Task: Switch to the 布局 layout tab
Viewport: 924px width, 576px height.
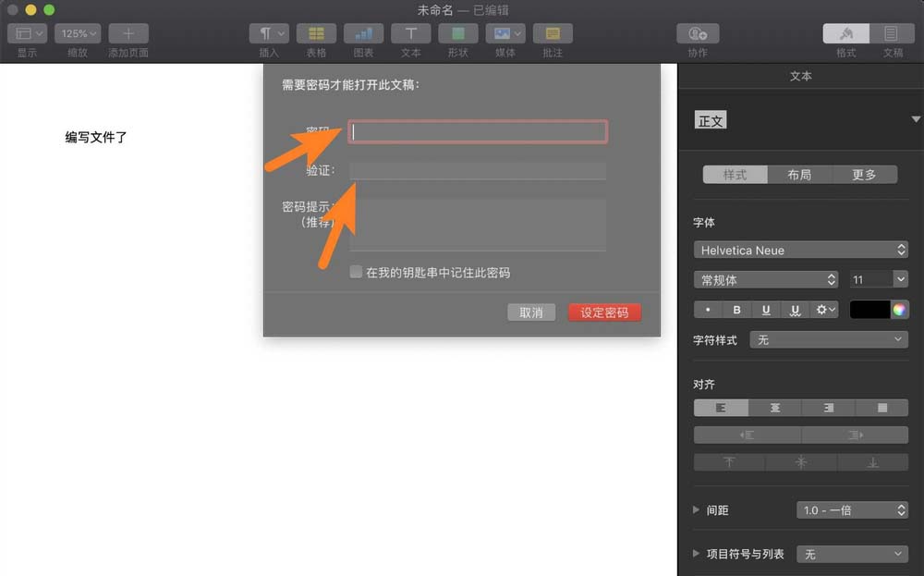Action: tap(800, 174)
